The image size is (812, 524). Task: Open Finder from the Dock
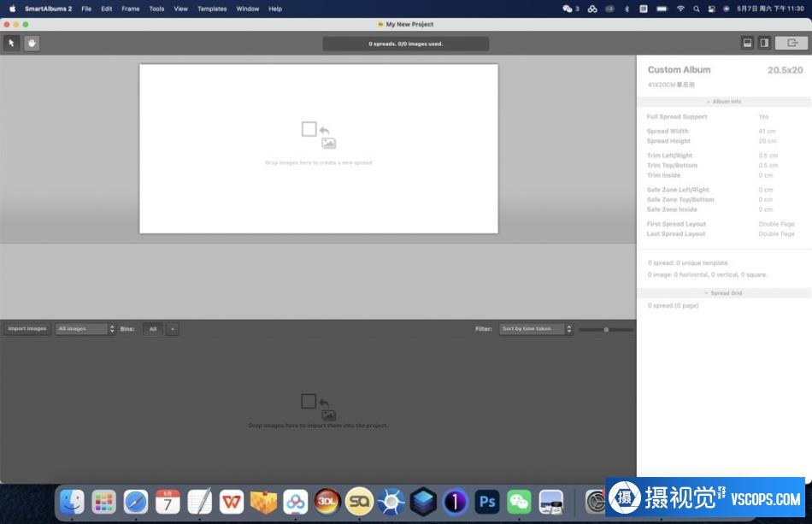(72, 501)
